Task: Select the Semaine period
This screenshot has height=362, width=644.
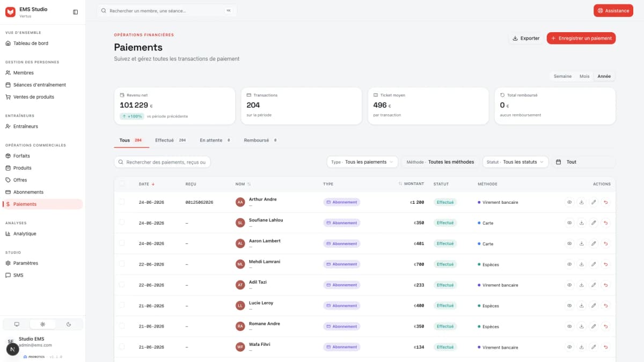Action: click(562, 76)
